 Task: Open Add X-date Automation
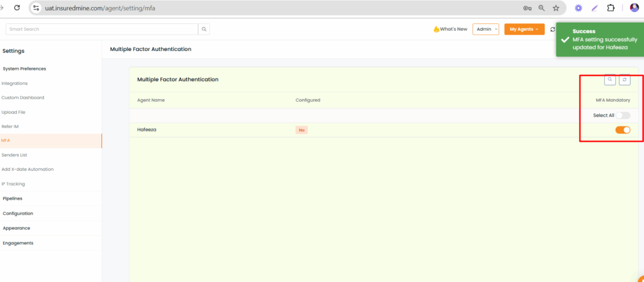pyautogui.click(x=28, y=170)
